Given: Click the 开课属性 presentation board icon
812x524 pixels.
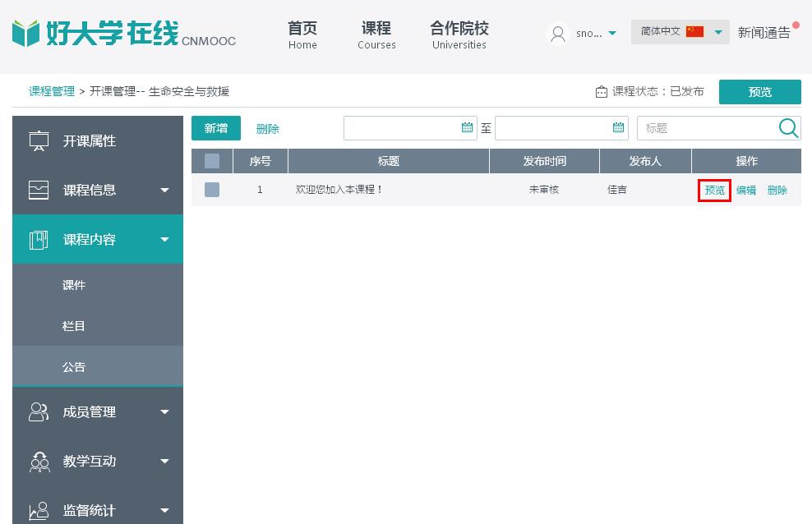Looking at the screenshot, I should coord(39,141).
